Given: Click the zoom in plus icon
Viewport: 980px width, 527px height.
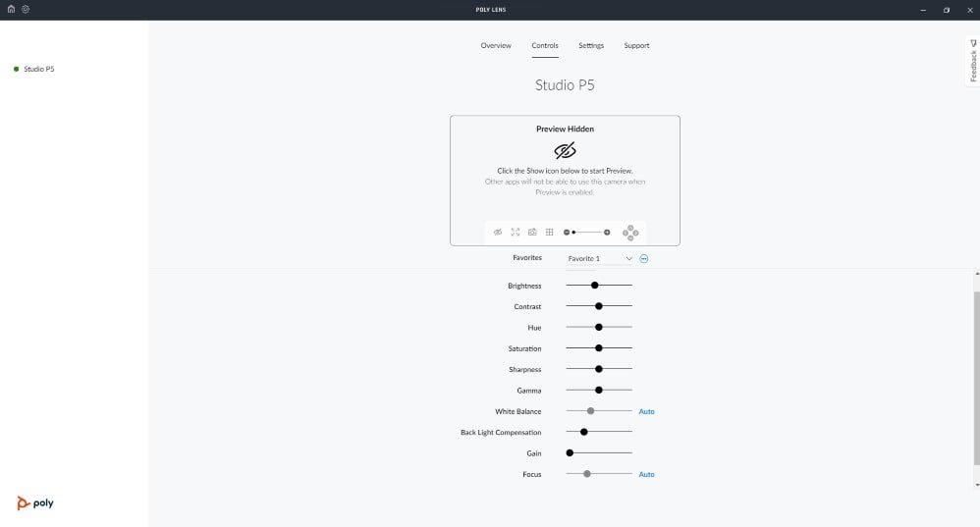Looking at the screenshot, I should coord(607,233).
